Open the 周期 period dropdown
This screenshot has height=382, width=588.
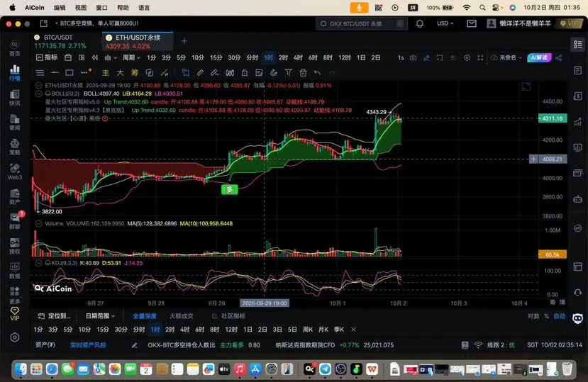tap(131, 57)
